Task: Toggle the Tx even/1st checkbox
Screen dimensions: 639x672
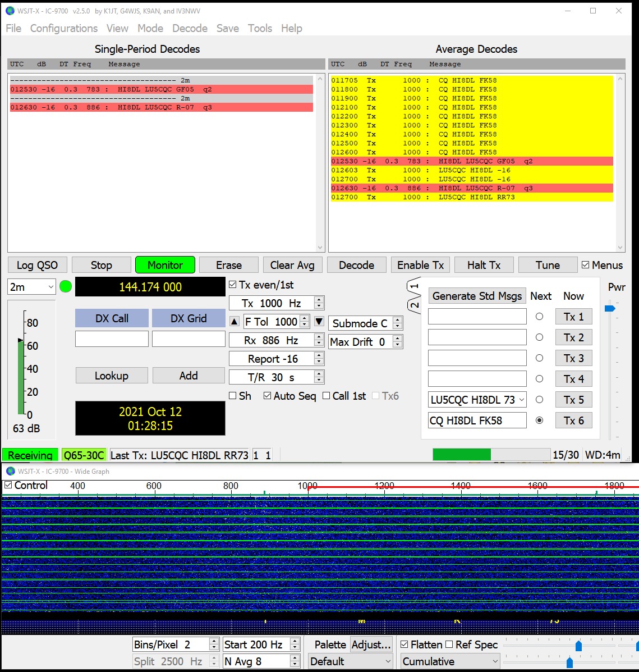Action: coord(233,285)
